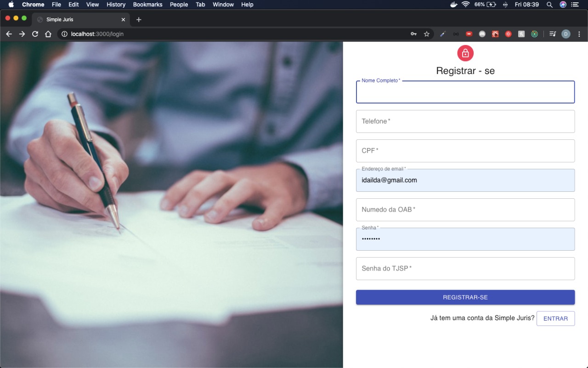Open macOS Spotlight search
Viewport: 588px width, 368px height.
coord(549,5)
